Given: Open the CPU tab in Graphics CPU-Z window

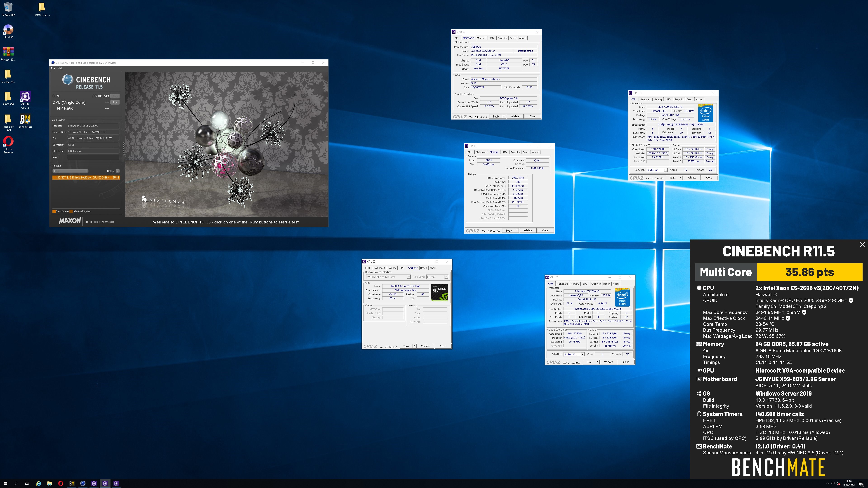Looking at the screenshot, I should coord(367,268).
